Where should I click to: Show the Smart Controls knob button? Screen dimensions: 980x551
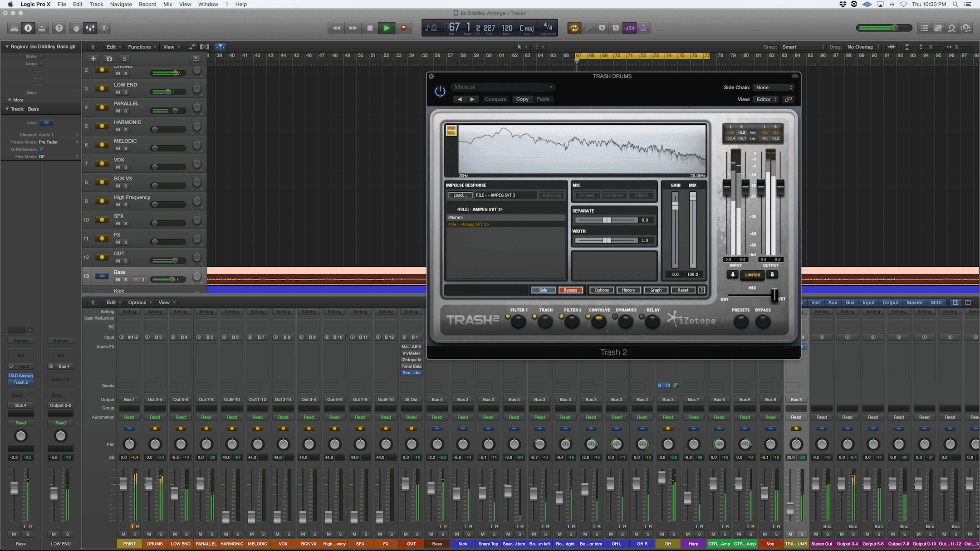click(76, 28)
